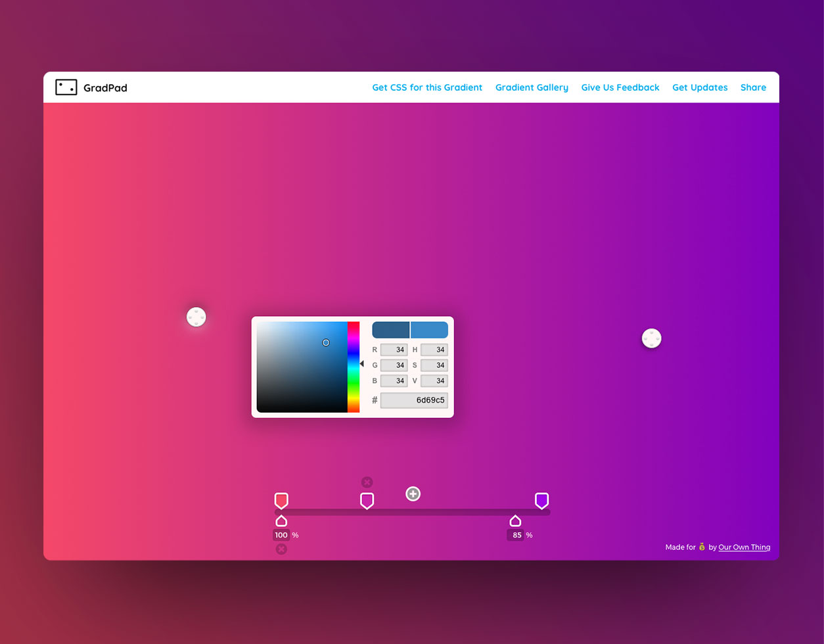Screen dimensions: 824x644
Task: Click the Give Us Feedback button
Action: [x=620, y=87]
